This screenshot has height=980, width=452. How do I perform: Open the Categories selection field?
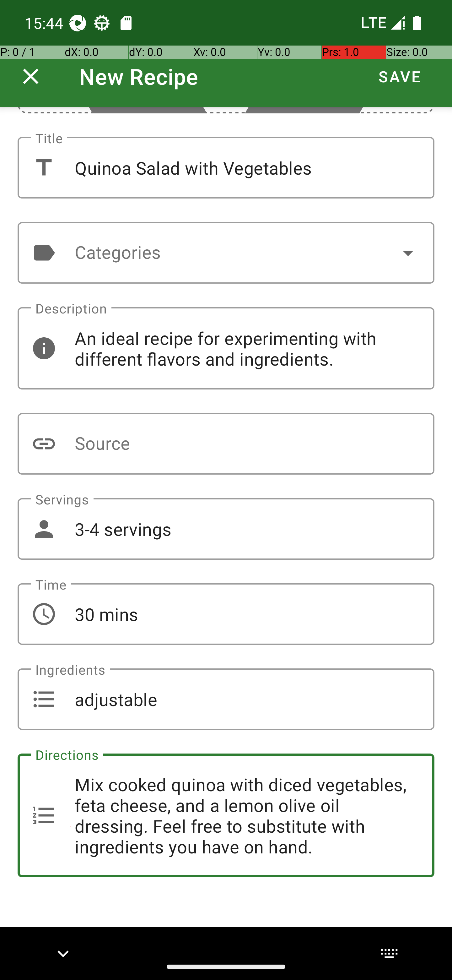point(226,253)
